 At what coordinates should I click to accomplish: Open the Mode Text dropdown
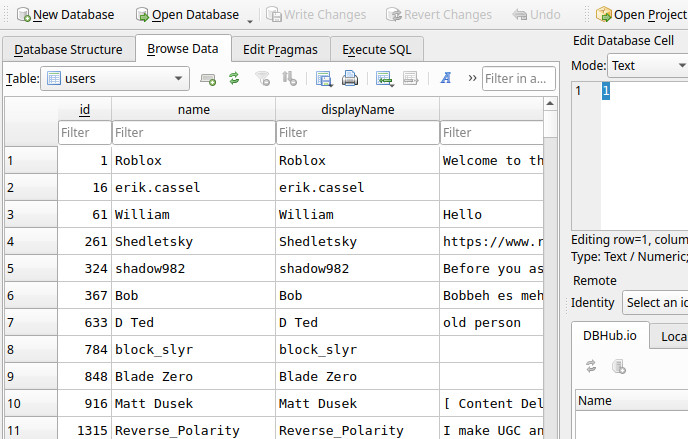point(648,65)
